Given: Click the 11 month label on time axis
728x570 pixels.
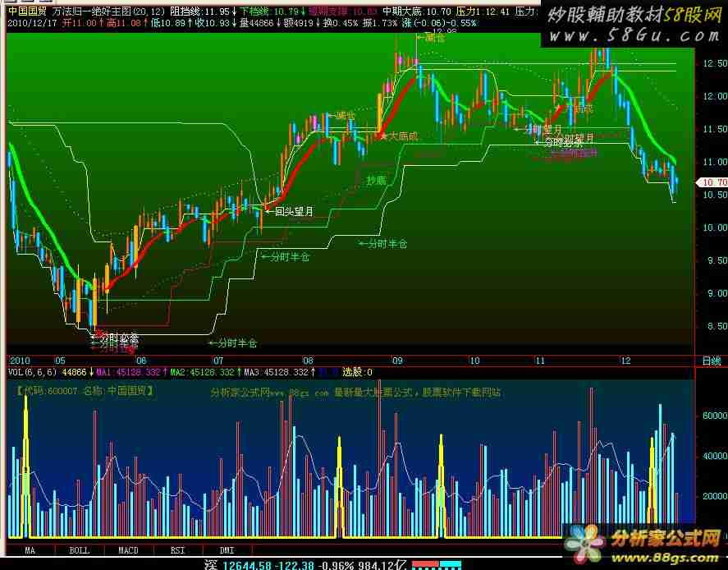Looking at the screenshot, I should [x=539, y=361].
